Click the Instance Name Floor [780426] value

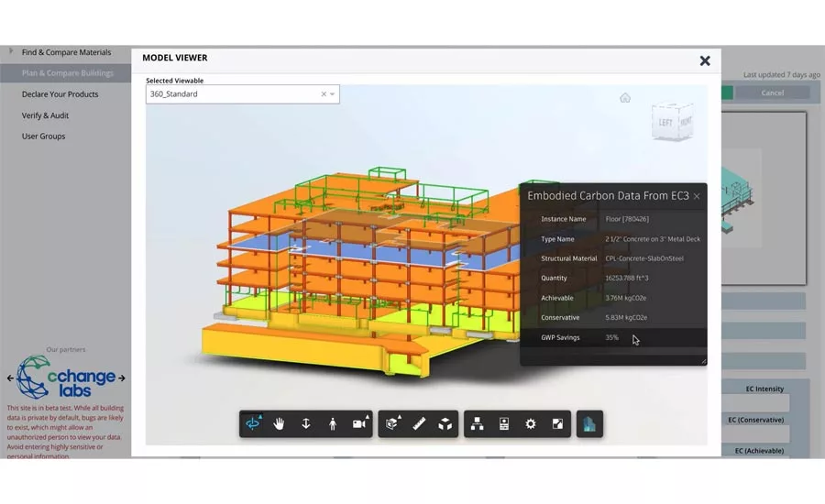coord(627,219)
